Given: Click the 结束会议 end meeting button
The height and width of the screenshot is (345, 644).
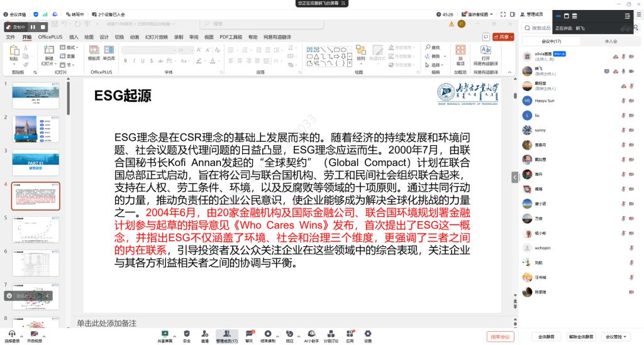Looking at the screenshot, I should tap(501, 337).
